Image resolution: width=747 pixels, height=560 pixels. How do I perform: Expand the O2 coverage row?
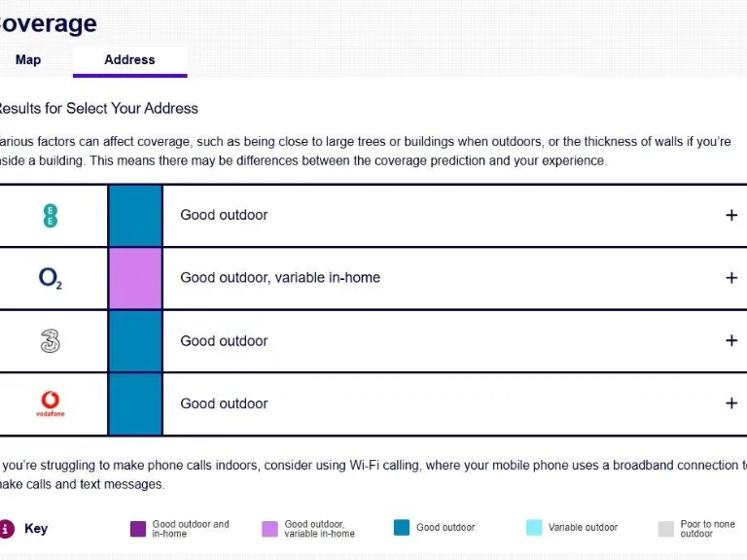pyautogui.click(x=731, y=278)
